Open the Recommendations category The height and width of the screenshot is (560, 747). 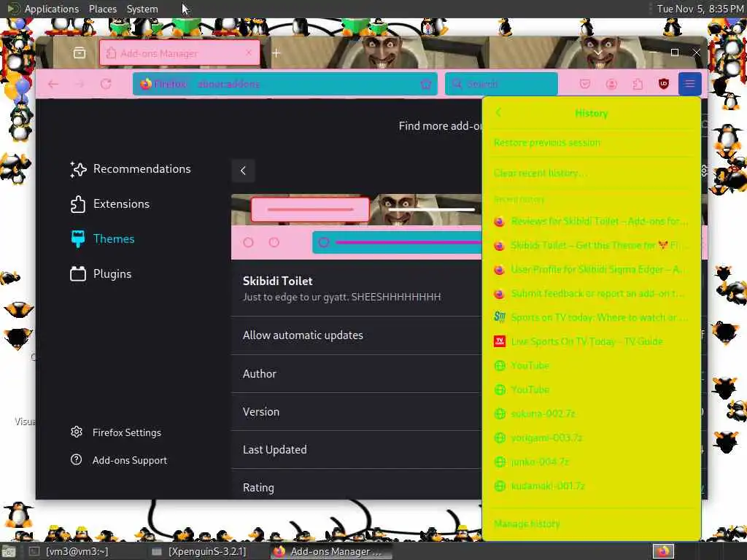[x=130, y=169]
